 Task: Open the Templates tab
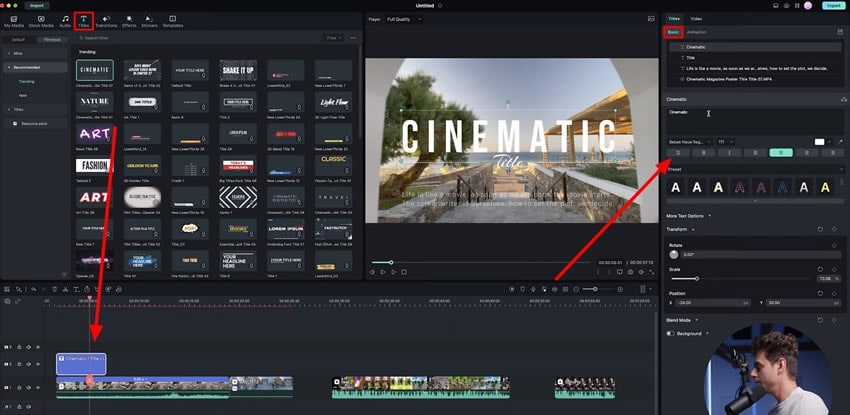coord(173,22)
